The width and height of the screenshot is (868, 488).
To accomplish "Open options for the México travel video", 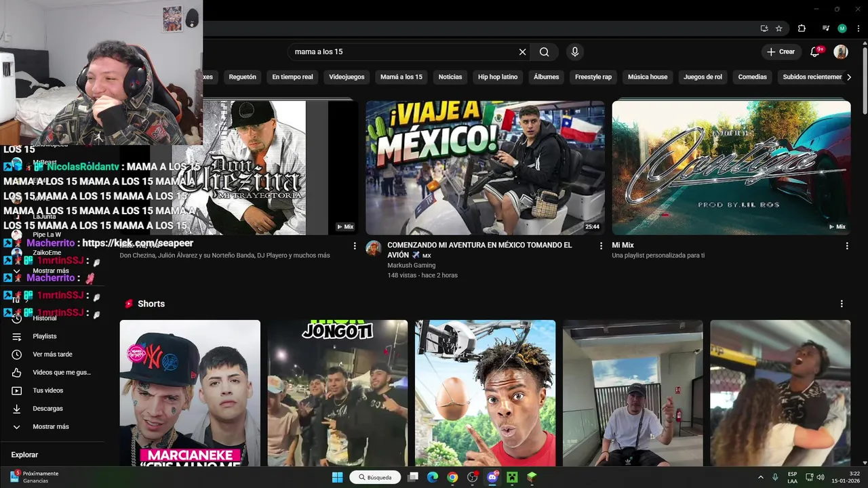I will pyautogui.click(x=601, y=246).
